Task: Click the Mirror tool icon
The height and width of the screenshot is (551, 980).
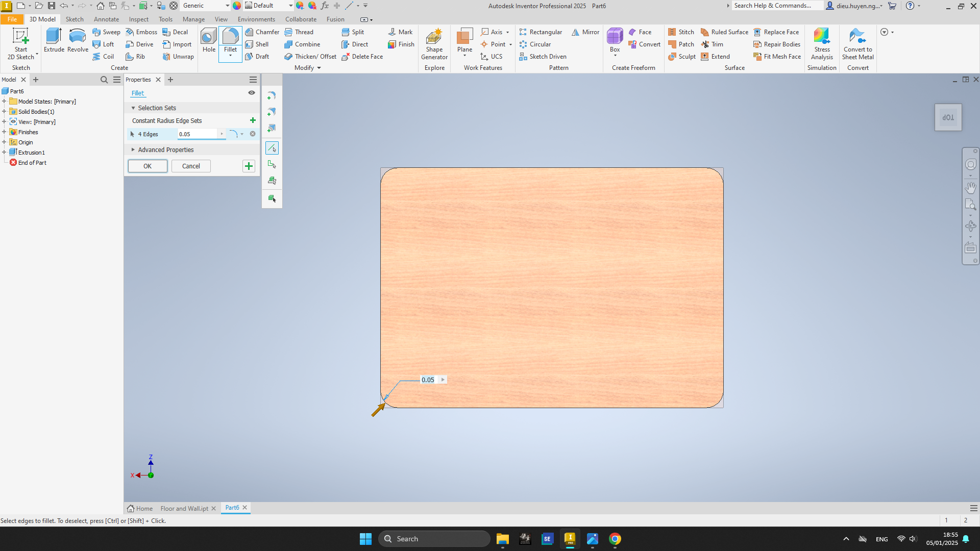Action: pyautogui.click(x=574, y=32)
